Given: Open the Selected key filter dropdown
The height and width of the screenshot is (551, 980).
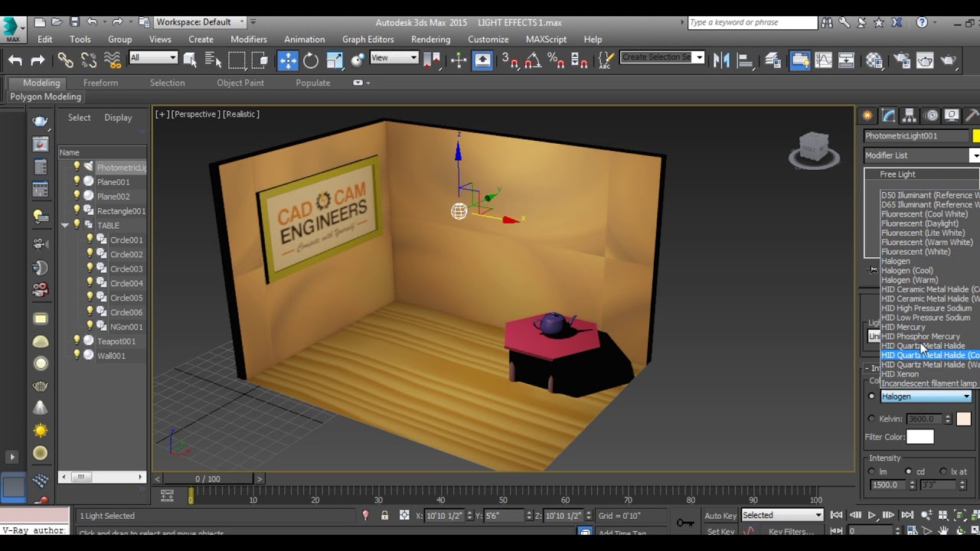Looking at the screenshot, I should (x=782, y=515).
